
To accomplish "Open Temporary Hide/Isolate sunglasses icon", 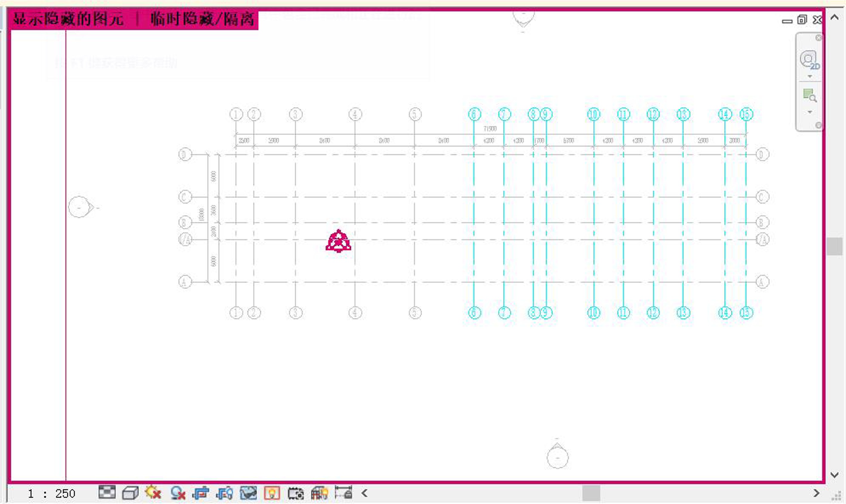I will (248, 493).
